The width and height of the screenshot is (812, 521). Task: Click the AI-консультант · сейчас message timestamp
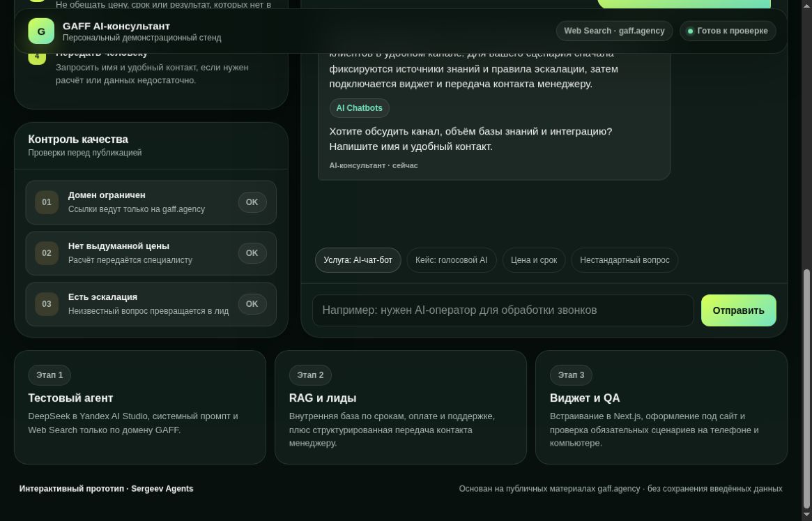374,165
